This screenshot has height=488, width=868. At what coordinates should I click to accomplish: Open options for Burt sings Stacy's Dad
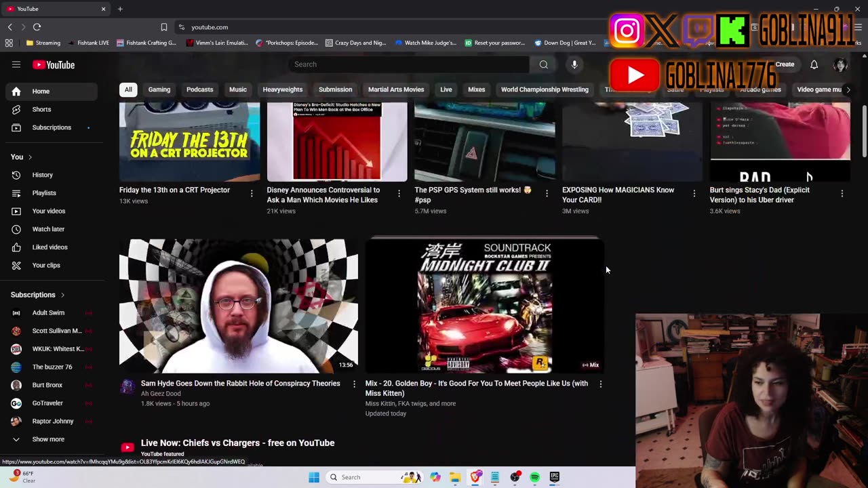coord(842,194)
